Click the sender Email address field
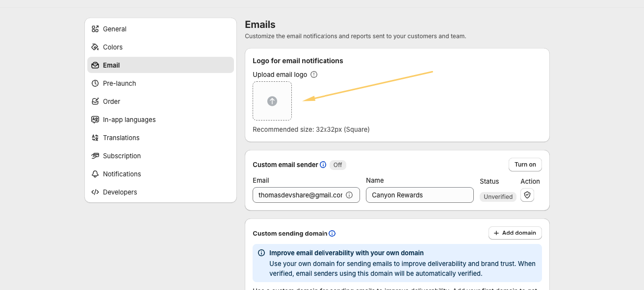644x290 pixels. [x=299, y=195]
